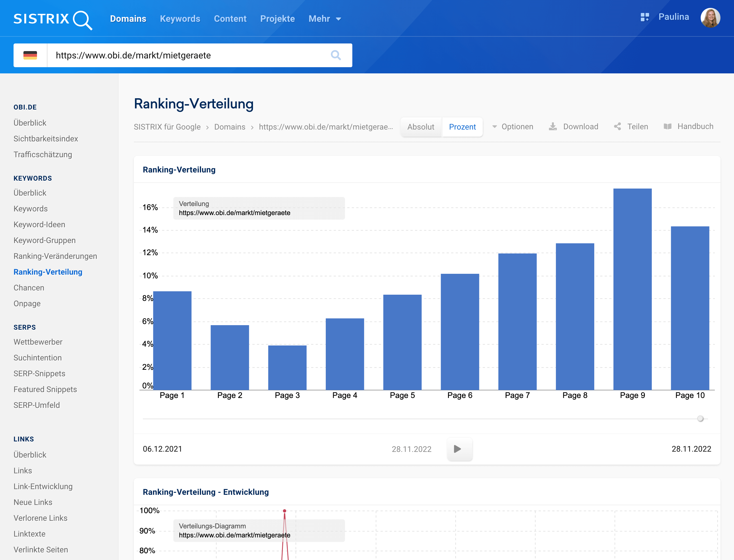The height and width of the screenshot is (560, 734).
Task: Click the Page 9 bar in the chart
Action: (x=632, y=289)
